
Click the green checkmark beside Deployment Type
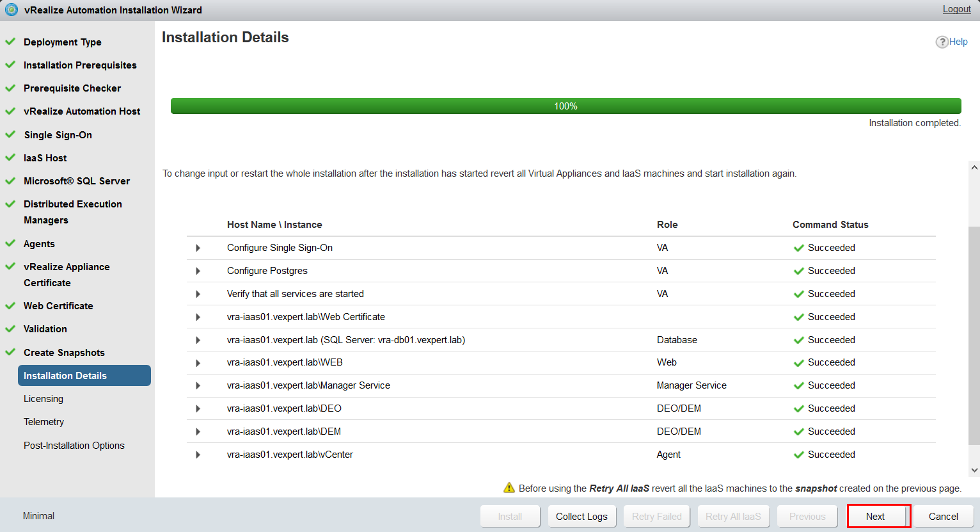(x=10, y=42)
